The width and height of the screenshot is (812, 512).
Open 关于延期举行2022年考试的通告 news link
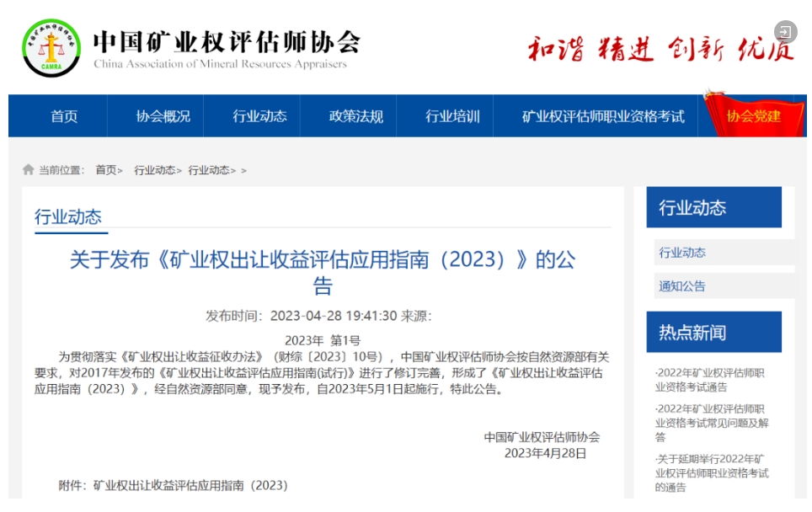click(x=710, y=473)
